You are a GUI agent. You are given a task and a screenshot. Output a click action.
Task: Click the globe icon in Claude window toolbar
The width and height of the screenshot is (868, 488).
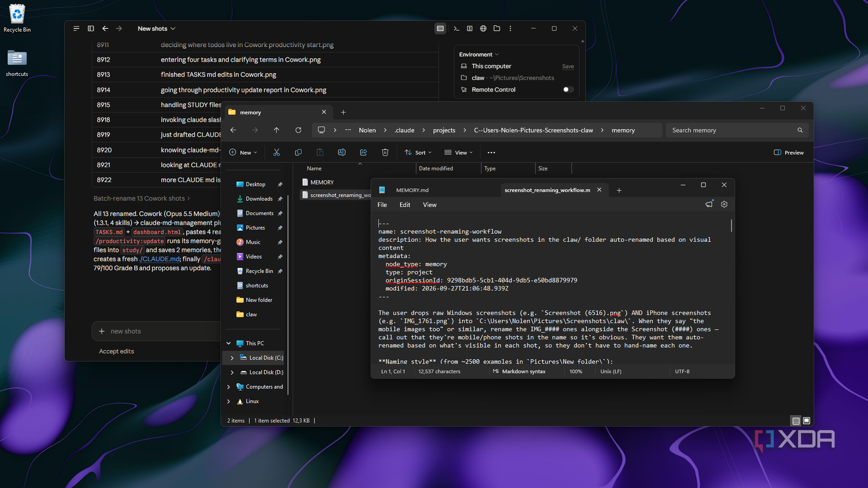[483, 28]
